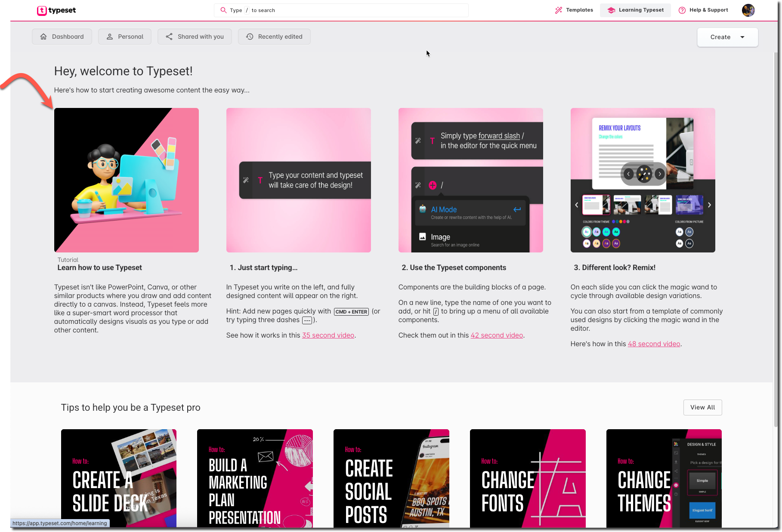Click the search magnifier icon
Image resolution: width=782 pixels, height=532 pixels.
pos(223,10)
